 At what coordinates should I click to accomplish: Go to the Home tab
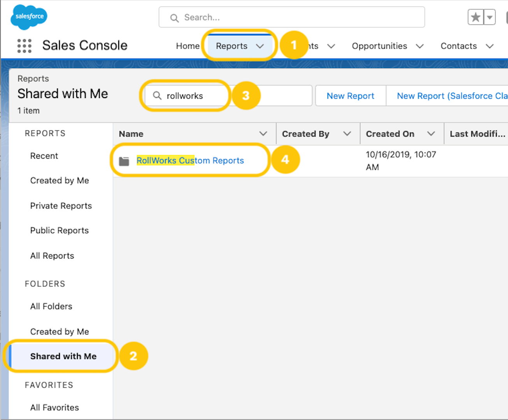tap(187, 46)
